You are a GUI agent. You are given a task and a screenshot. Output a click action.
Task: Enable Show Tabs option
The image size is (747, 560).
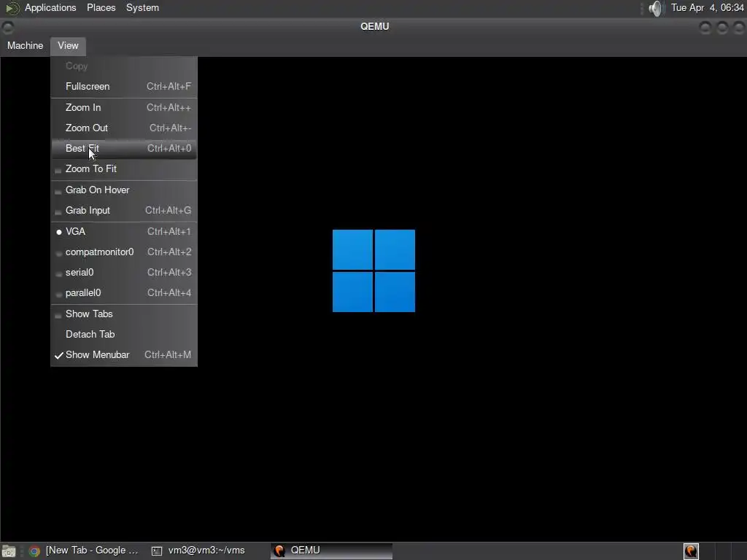click(x=124, y=314)
